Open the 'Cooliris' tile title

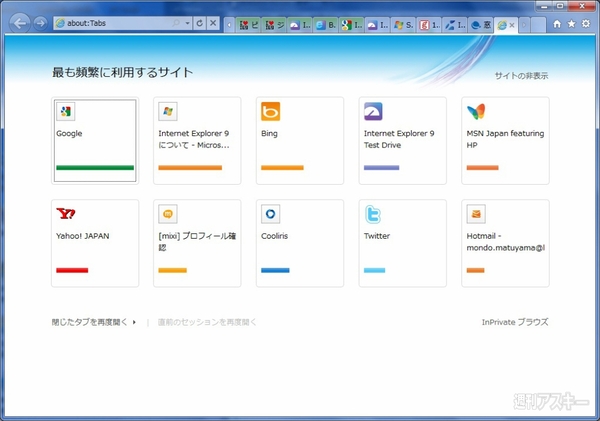(x=274, y=236)
